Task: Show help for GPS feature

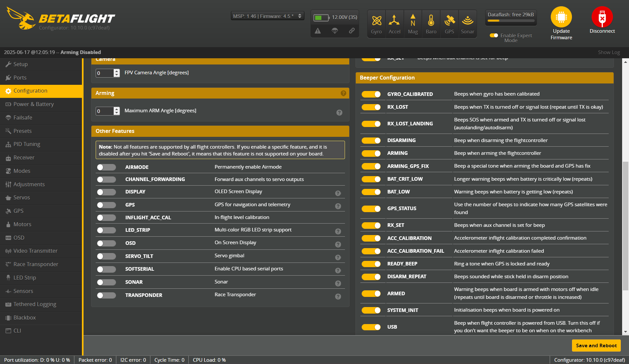Action: (338, 206)
